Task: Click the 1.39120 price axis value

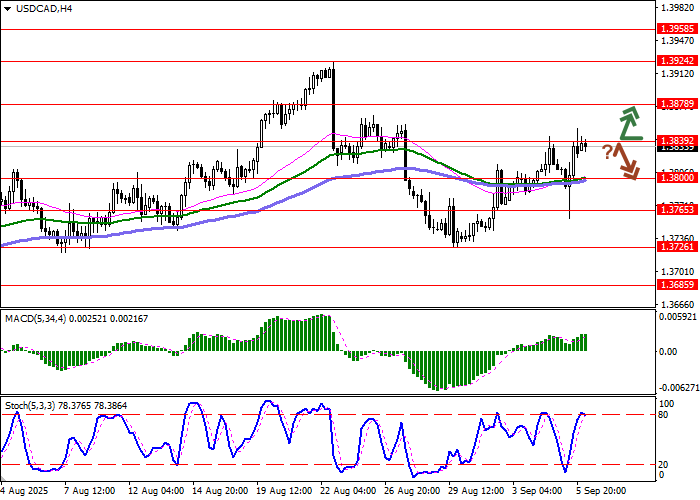Action: coord(678,74)
